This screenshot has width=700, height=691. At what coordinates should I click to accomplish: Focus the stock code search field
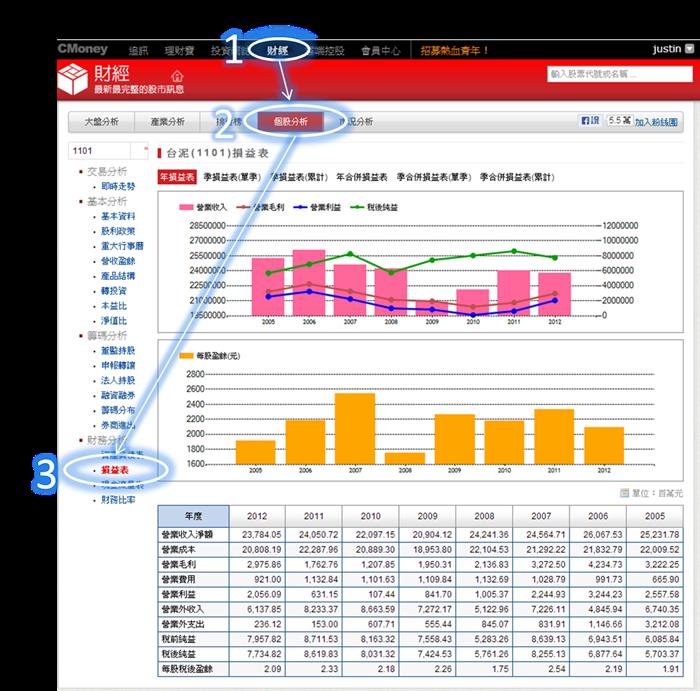[x=620, y=74]
